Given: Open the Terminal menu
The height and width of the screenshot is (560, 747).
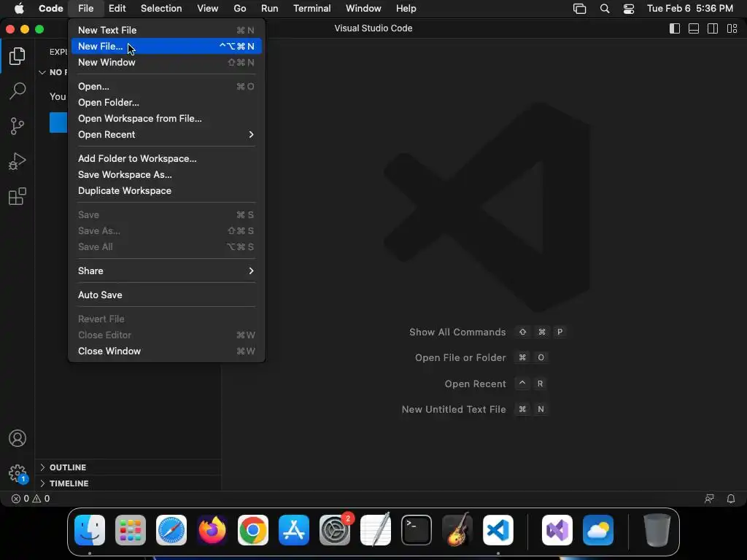Looking at the screenshot, I should coord(312,9).
